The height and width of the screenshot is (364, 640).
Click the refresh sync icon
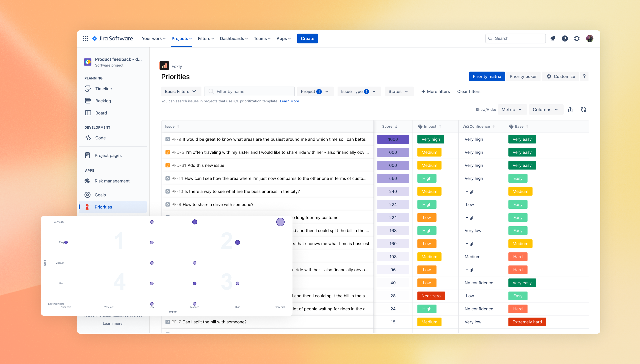click(x=584, y=109)
